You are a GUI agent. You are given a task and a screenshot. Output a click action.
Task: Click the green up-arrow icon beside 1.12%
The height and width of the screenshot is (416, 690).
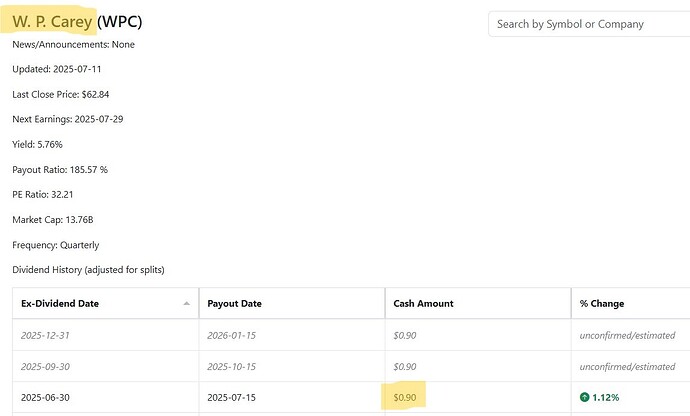[584, 397]
